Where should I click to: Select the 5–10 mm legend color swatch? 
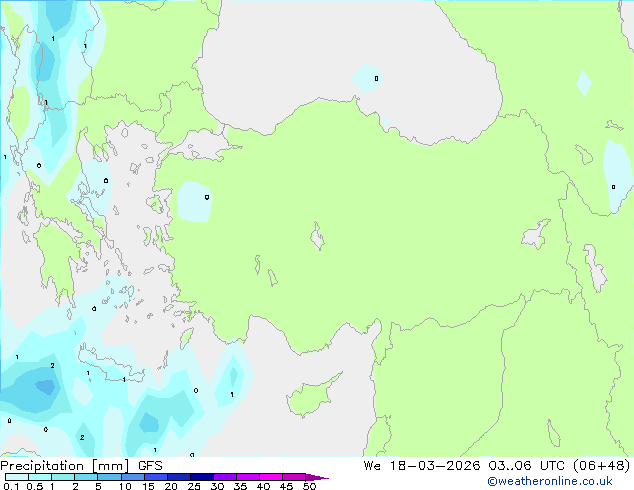[109, 477]
